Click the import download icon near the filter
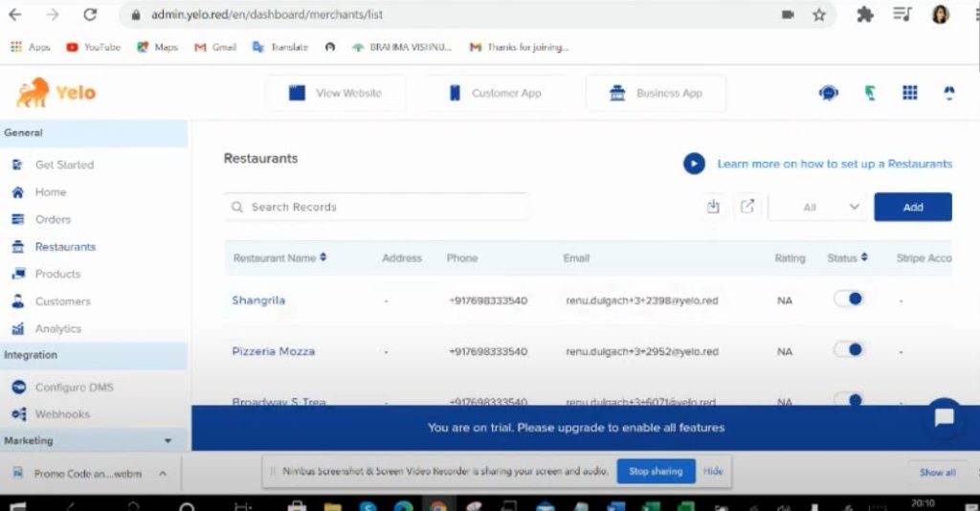980x511 pixels. coord(713,207)
